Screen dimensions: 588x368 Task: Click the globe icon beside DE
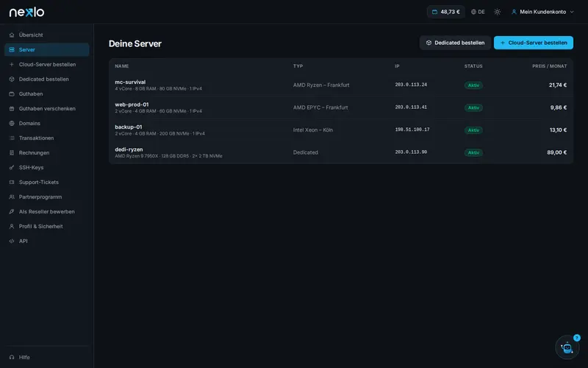click(x=473, y=12)
